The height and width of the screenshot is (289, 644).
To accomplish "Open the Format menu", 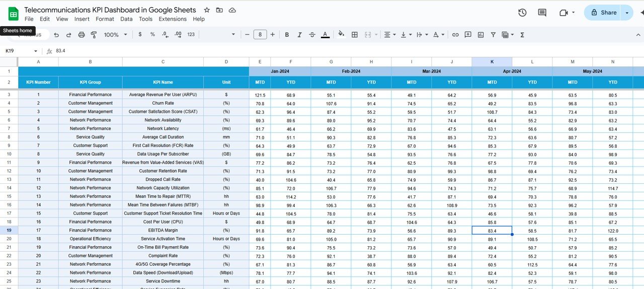I will [x=105, y=19].
